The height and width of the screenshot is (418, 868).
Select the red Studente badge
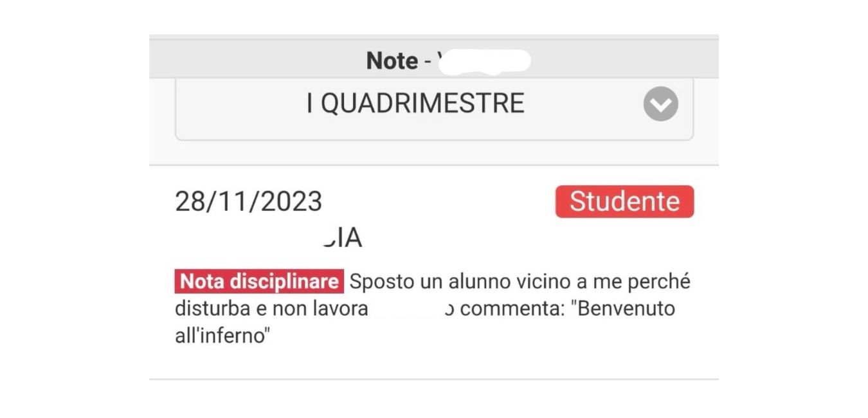pos(624,201)
